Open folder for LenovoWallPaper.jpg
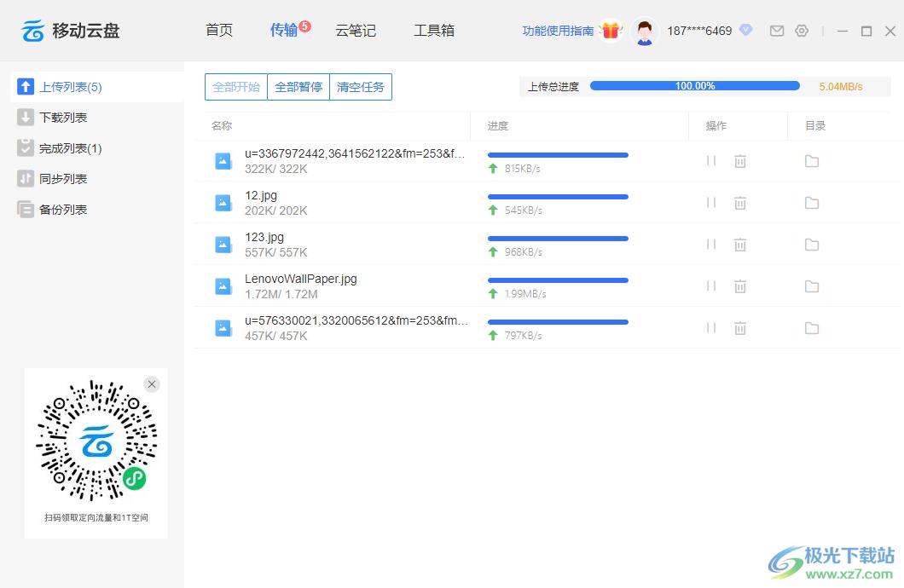This screenshot has height=588, width=904. (812, 286)
